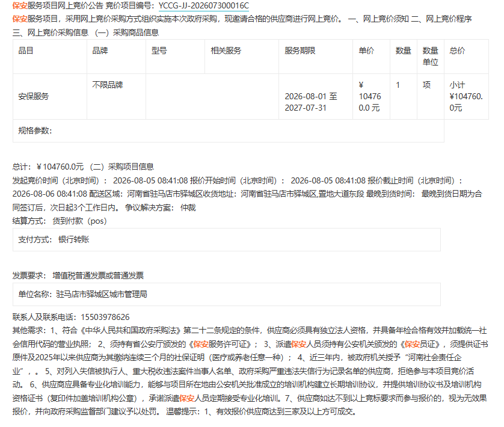Click the 品目 column header
Viewport: 504px width, 427px height.
coord(50,57)
